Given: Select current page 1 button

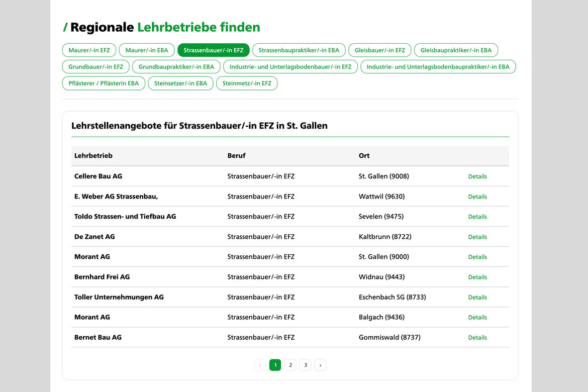Looking at the screenshot, I should coord(275,365).
